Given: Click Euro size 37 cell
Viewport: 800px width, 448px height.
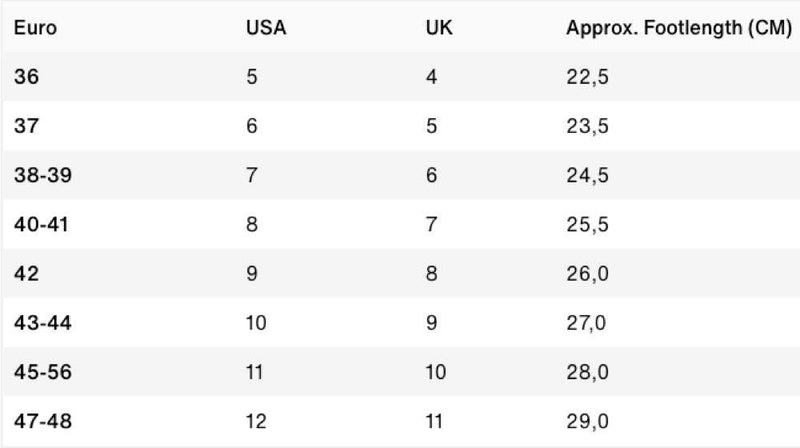Looking at the screenshot, I should tap(27, 126).
